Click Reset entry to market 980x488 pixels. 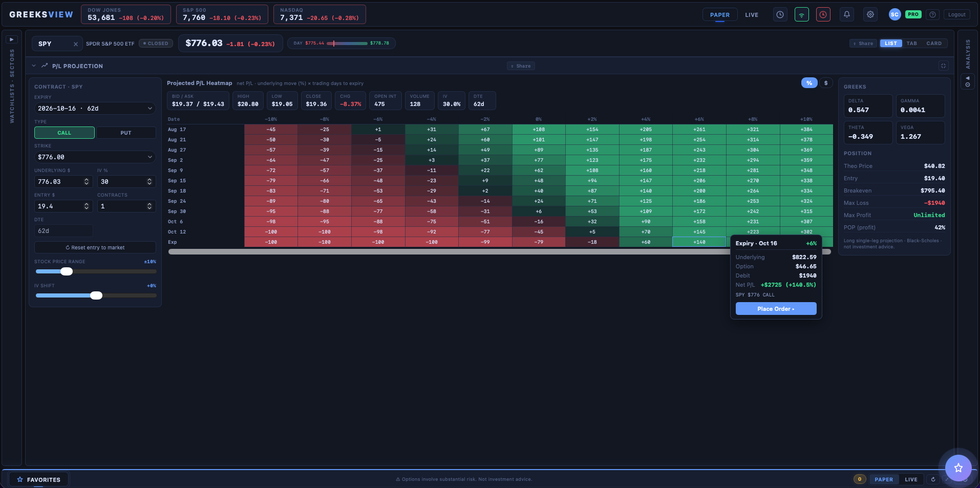95,247
